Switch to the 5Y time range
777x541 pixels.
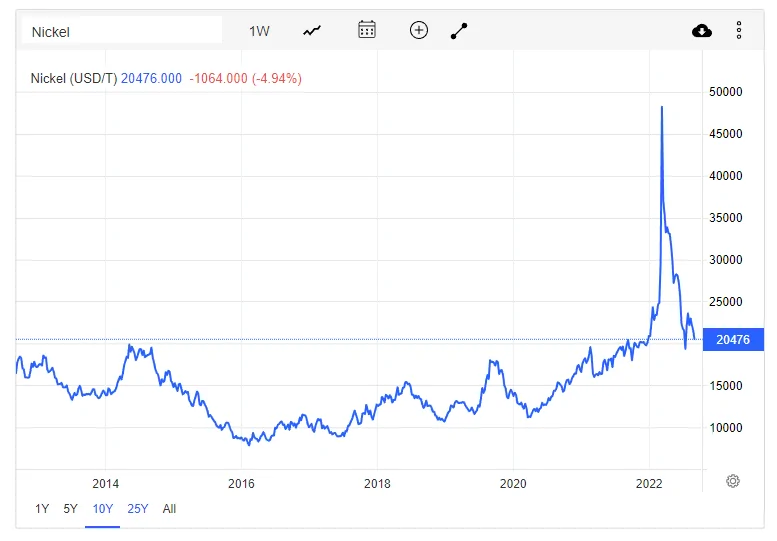coord(70,509)
